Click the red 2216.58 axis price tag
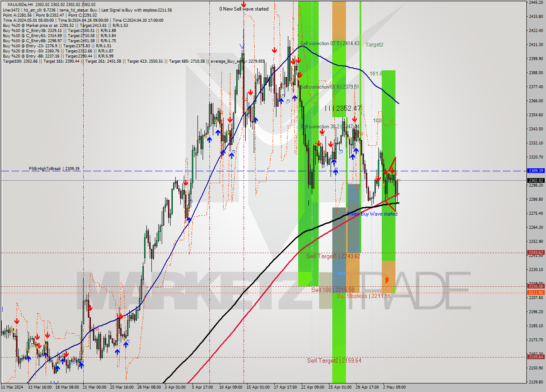Viewport: 546px width, 392px height. [x=536, y=286]
